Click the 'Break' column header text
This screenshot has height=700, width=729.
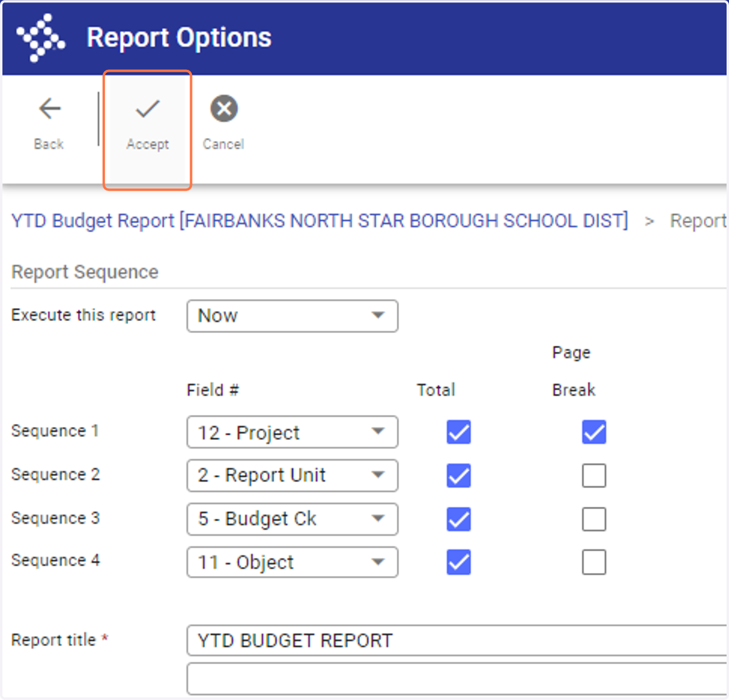coord(573,390)
